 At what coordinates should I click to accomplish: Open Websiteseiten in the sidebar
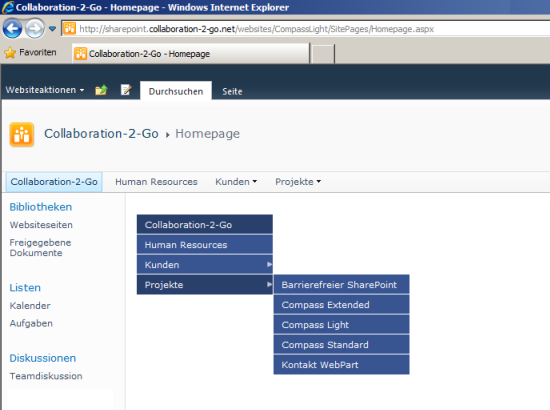[x=41, y=225]
